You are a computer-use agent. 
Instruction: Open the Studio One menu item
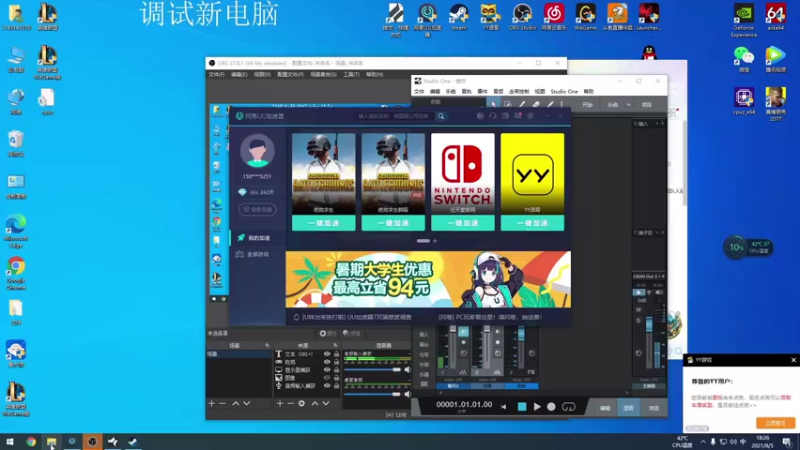click(564, 91)
